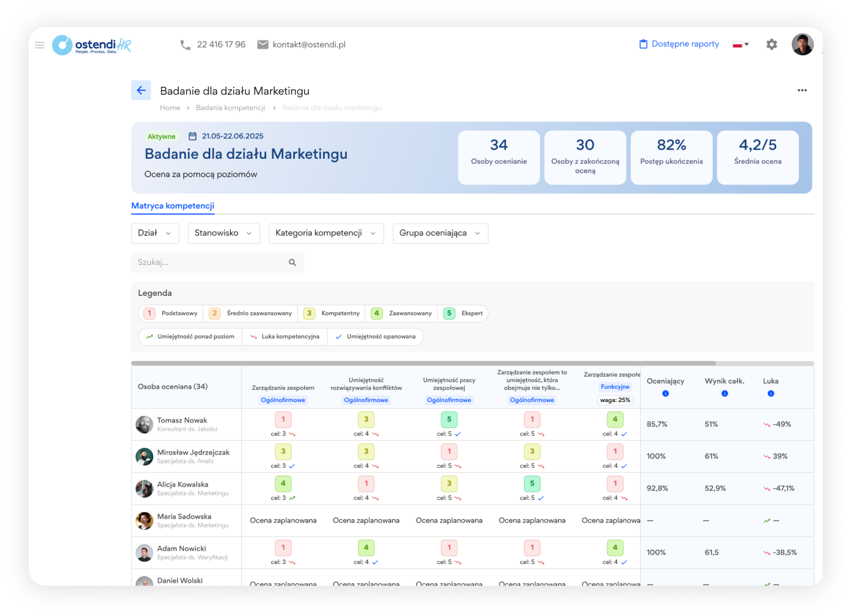Click info icon under Wynik całk. column

724,394
